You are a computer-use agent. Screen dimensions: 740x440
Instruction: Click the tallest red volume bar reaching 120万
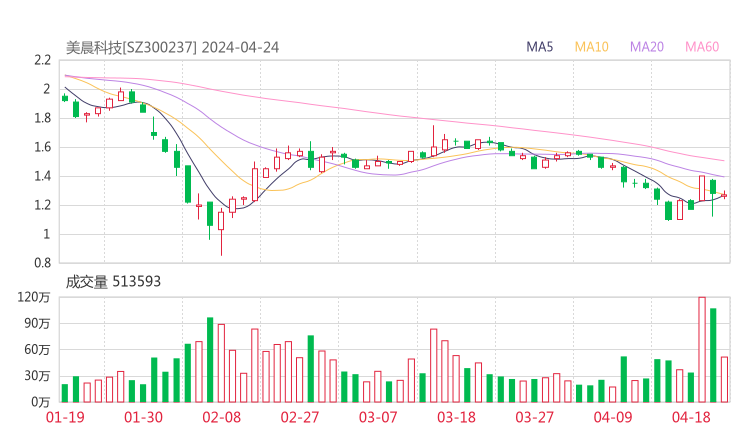(x=702, y=349)
